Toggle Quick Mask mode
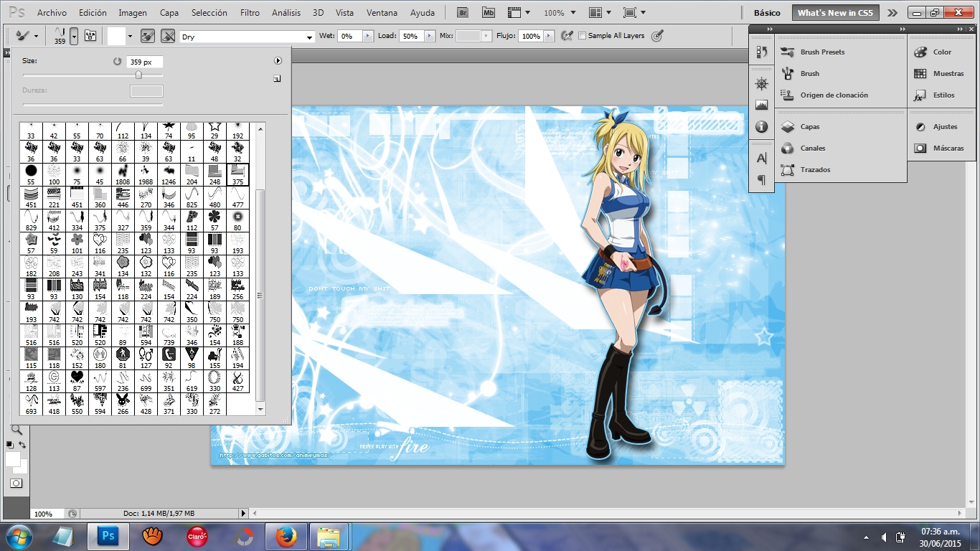 coord(16,484)
